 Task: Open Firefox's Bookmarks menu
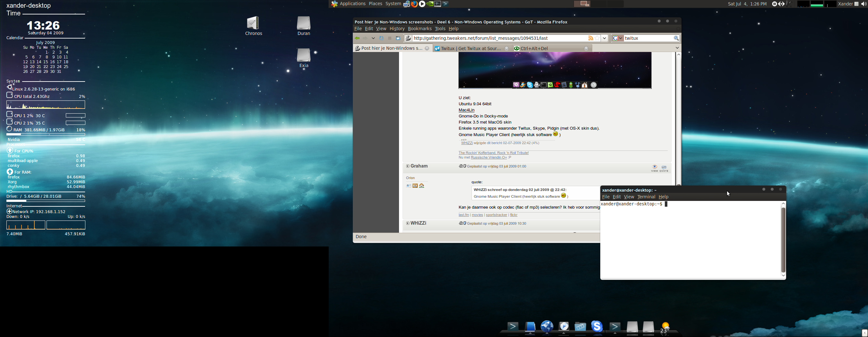tap(420, 29)
